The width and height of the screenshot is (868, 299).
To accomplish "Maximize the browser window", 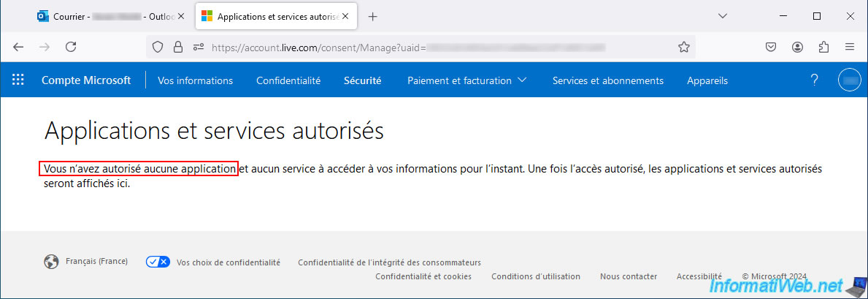I will (x=817, y=17).
